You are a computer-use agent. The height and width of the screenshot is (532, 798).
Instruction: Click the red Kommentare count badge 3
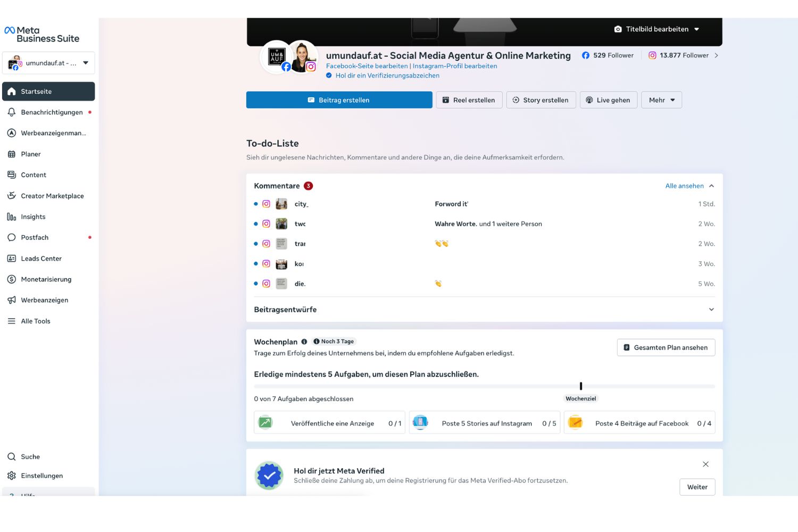click(308, 186)
